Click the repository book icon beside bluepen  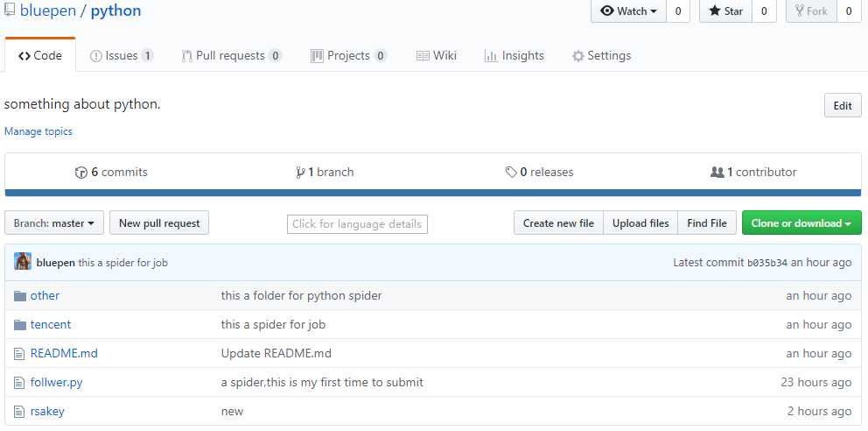(9, 10)
